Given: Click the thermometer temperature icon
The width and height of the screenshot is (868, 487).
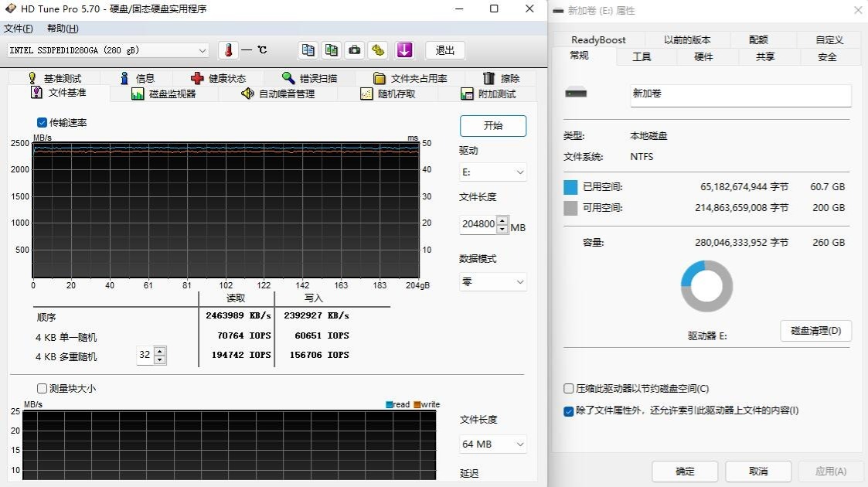Looking at the screenshot, I should (x=228, y=50).
